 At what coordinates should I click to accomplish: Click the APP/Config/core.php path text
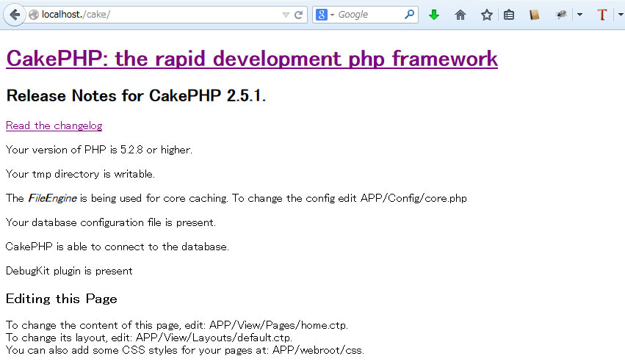pos(413,198)
